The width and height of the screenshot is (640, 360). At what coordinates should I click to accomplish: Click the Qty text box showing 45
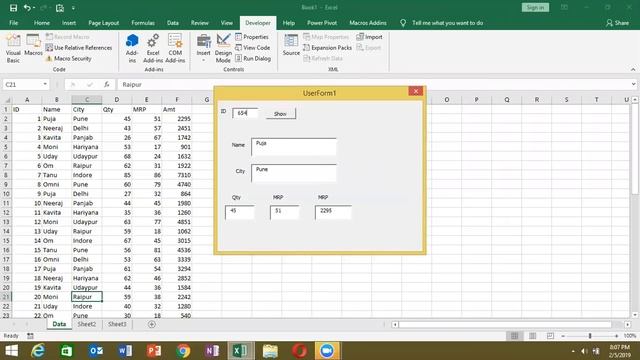tap(240, 212)
